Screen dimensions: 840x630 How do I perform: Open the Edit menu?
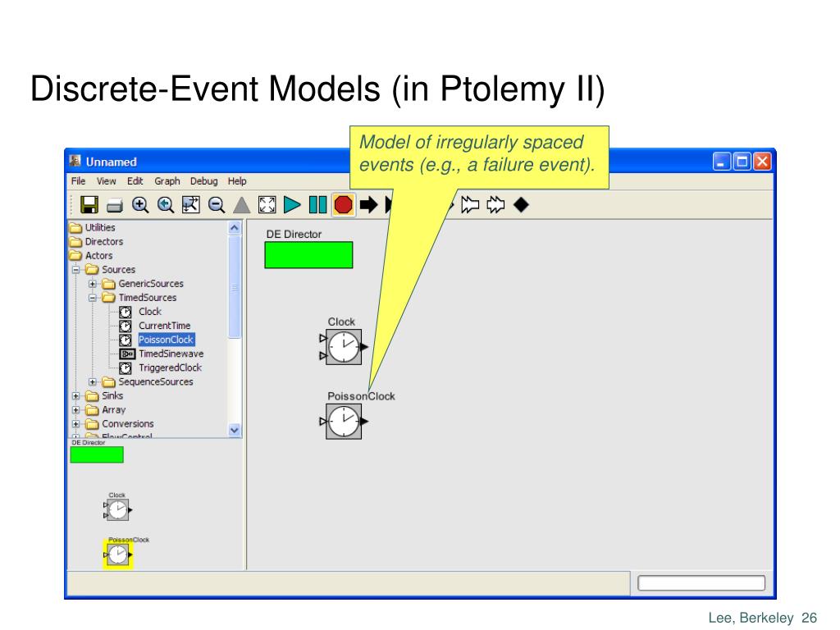(x=135, y=181)
